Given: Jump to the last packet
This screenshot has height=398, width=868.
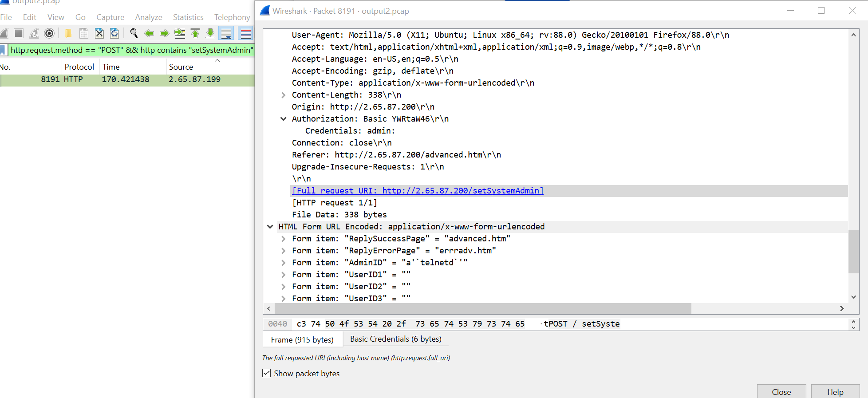Looking at the screenshot, I should pyautogui.click(x=210, y=33).
